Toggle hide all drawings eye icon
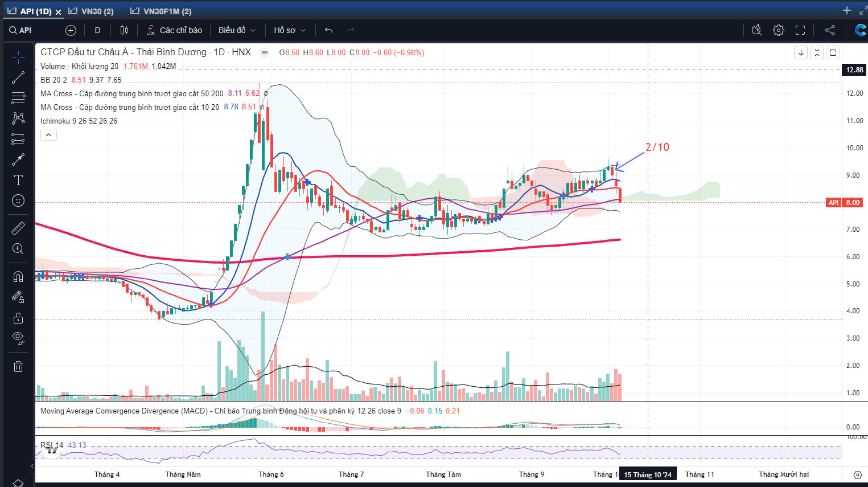The image size is (868, 487). [x=18, y=338]
